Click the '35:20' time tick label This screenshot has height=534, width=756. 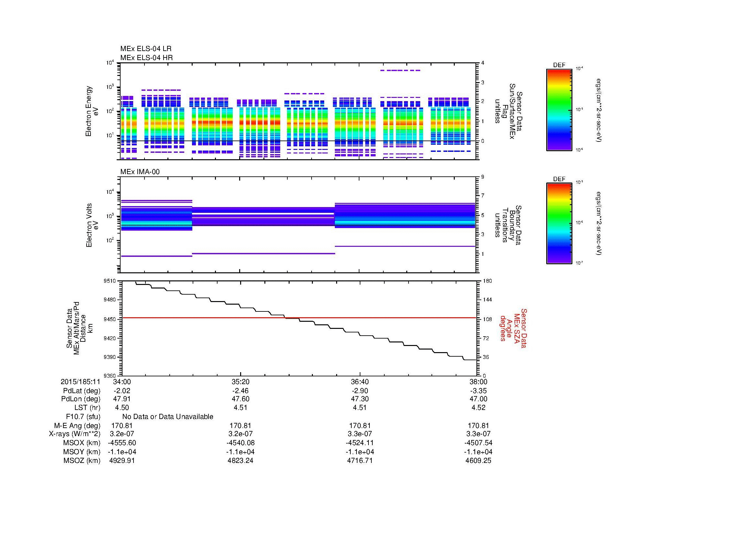point(240,382)
